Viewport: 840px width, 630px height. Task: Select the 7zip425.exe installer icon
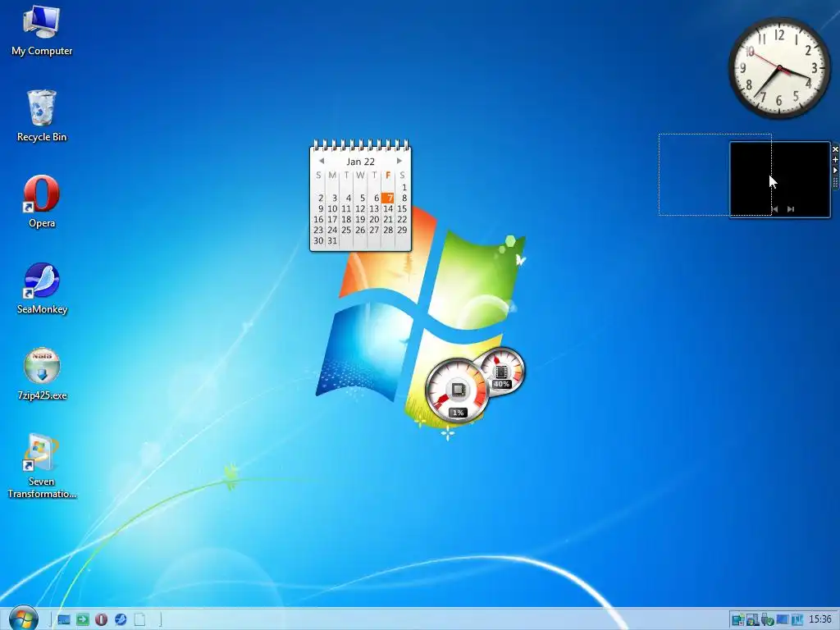[x=42, y=374]
